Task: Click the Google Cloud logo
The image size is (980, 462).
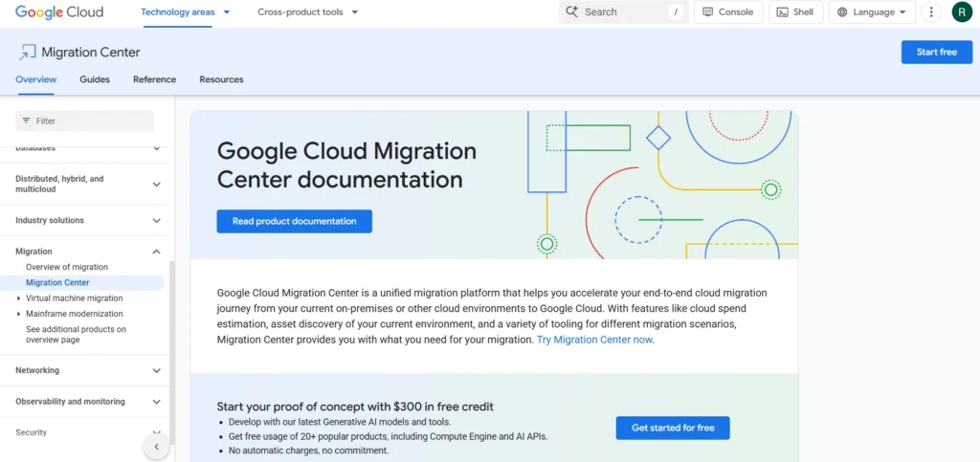Action: coord(59,11)
